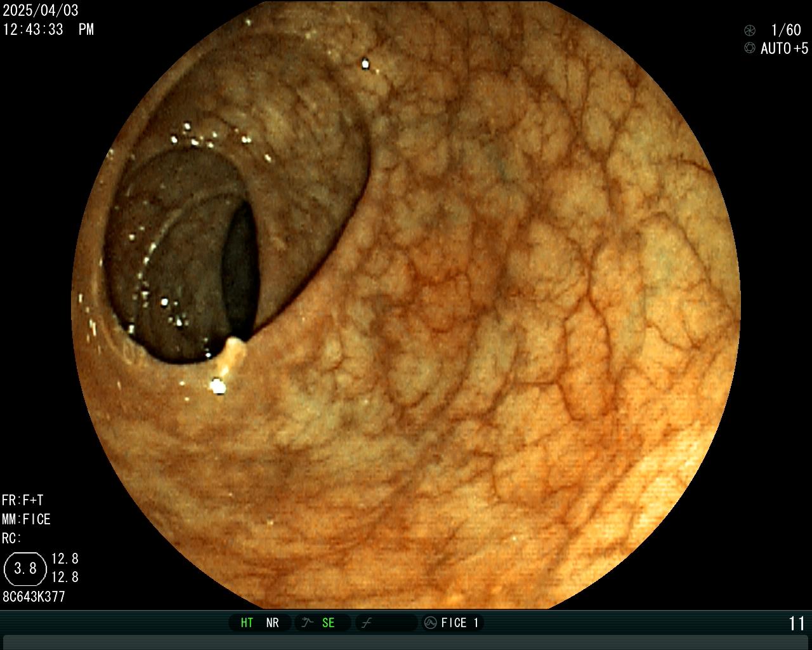Select the FICE 1 preset label
Screen dimensions: 812x650
460,623
